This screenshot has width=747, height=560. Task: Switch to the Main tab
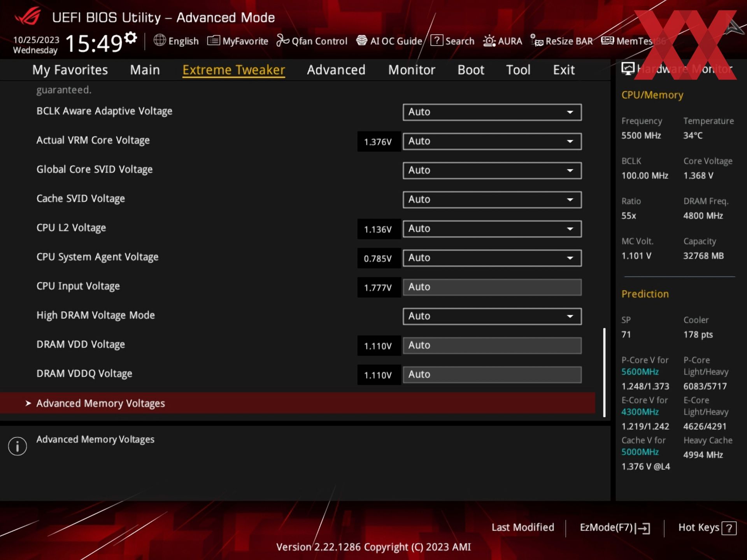tap(145, 70)
